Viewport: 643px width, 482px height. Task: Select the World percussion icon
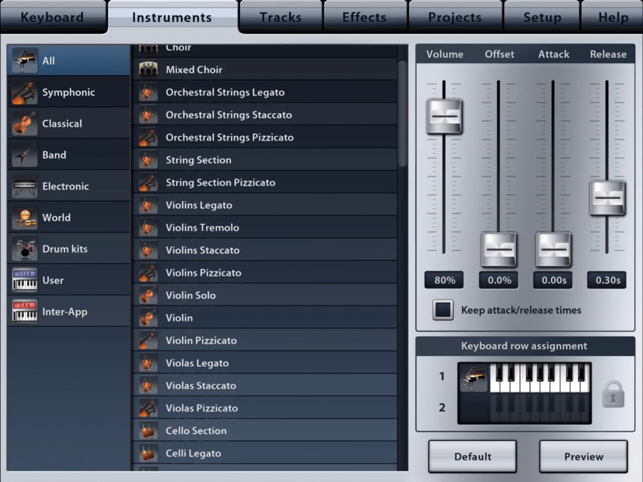pyautogui.click(x=25, y=217)
